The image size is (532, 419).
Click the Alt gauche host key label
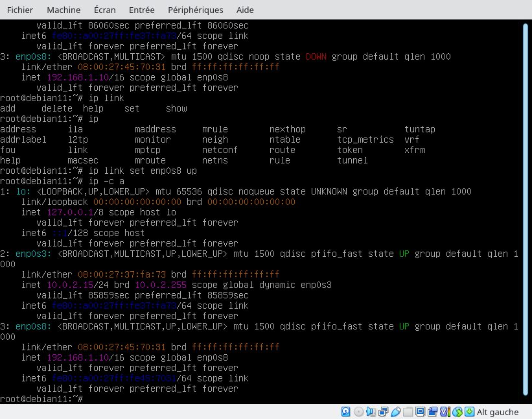click(x=498, y=412)
